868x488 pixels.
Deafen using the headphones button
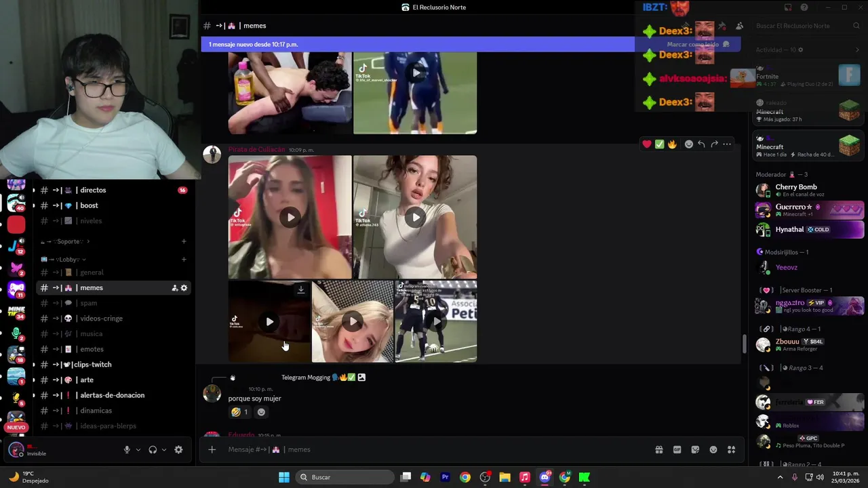[153, 449]
